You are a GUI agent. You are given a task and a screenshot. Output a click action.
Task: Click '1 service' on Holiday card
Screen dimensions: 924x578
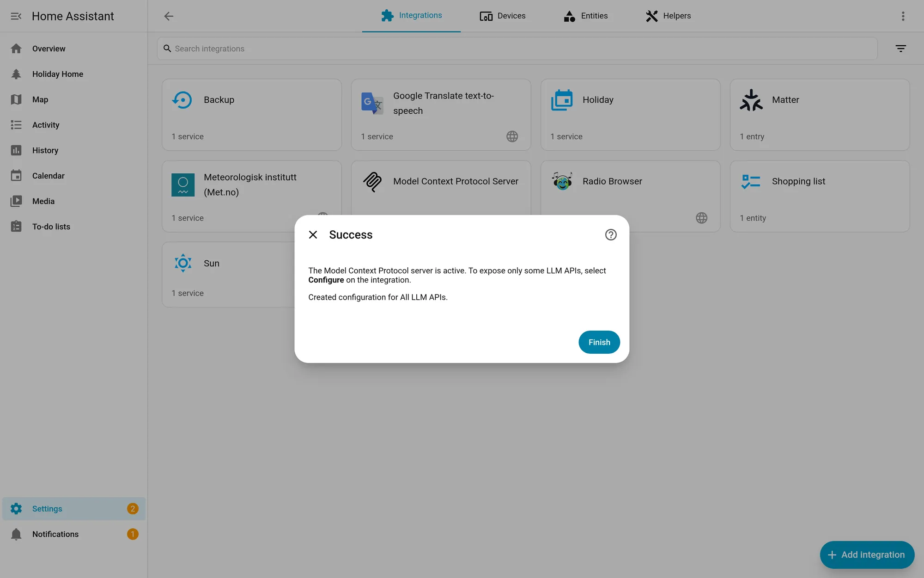tap(566, 136)
